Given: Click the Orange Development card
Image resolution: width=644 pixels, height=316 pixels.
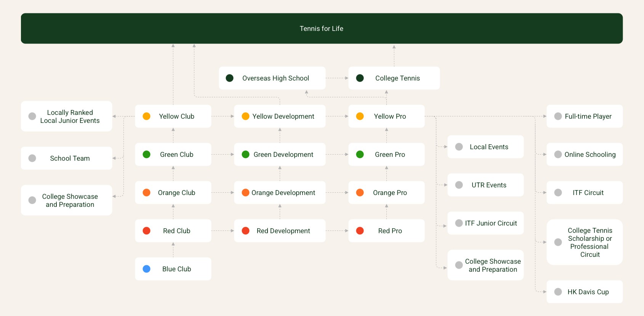Looking at the screenshot, I should coord(280,192).
